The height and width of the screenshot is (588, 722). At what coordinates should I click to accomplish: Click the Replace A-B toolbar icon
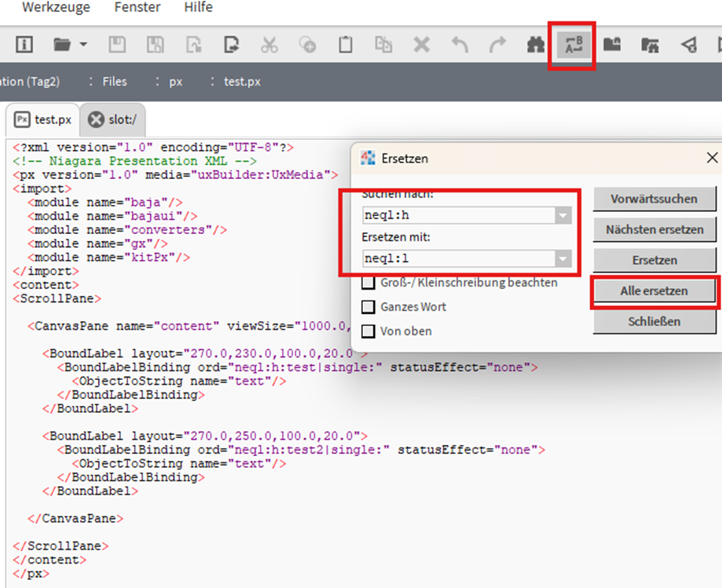tap(574, 45)
